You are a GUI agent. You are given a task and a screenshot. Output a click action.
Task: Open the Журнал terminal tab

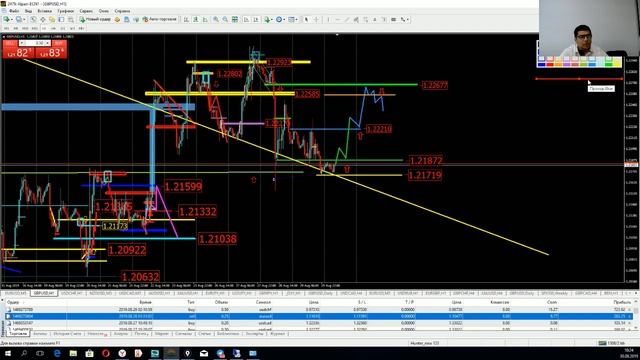278,334
